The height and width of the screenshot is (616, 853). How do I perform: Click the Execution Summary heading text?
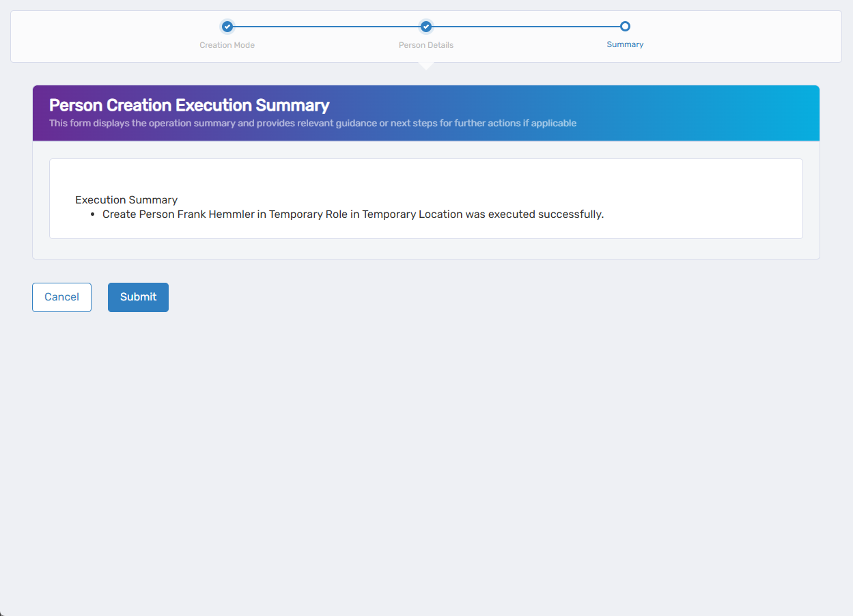coord(126,200)
